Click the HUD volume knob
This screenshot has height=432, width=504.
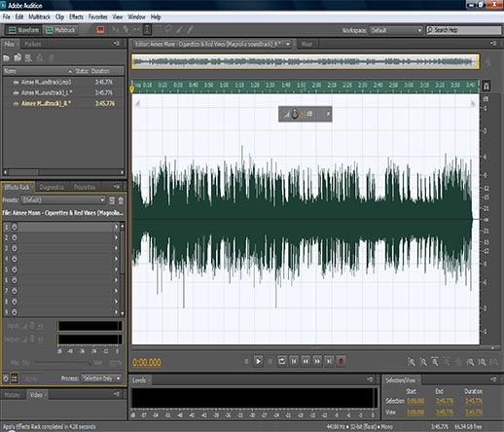click(295, 114)
